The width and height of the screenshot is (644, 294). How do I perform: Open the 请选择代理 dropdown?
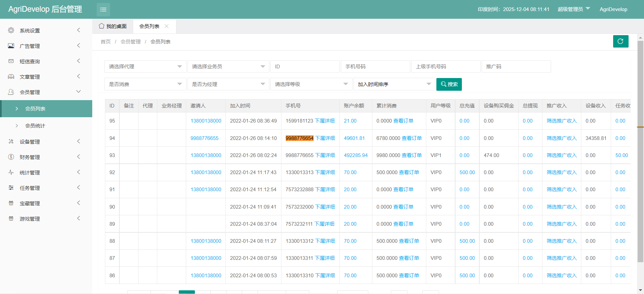[145, 67]
